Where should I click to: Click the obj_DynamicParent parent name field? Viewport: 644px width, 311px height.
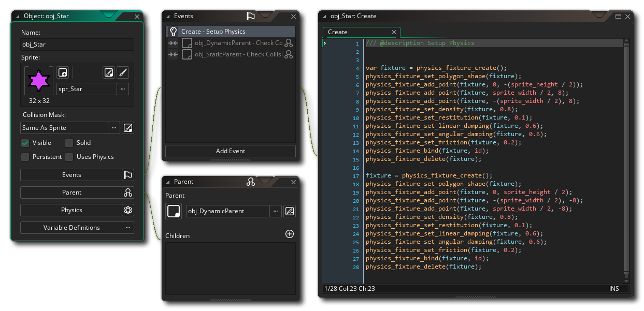(228, 211)
